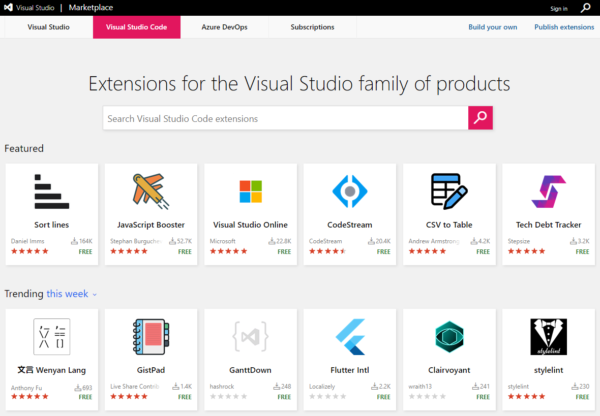Open the Flutter Intl logo icon
Image resolution: width=600 pixels, height=416 pixels.
[x=350, y=337]
